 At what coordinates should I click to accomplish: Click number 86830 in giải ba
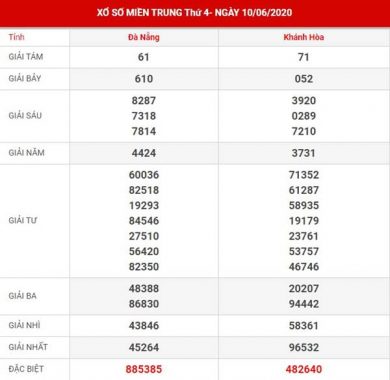(144, 304)
